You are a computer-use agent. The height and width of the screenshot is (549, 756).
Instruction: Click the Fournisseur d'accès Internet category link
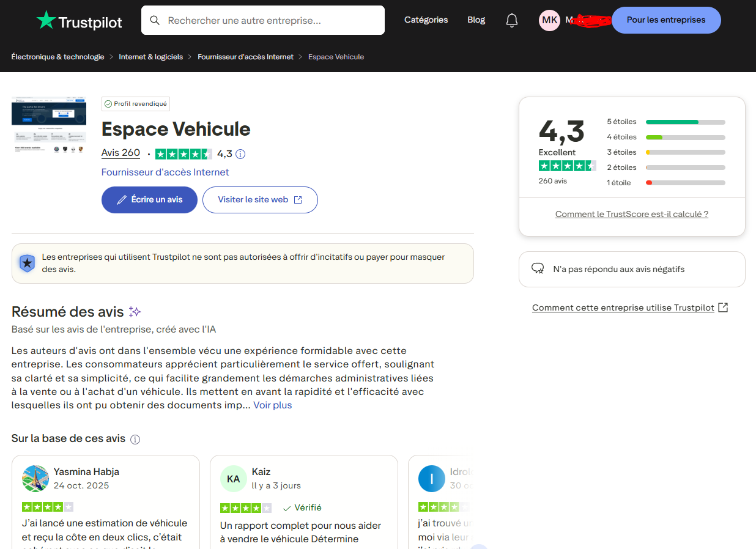point(165,172)
